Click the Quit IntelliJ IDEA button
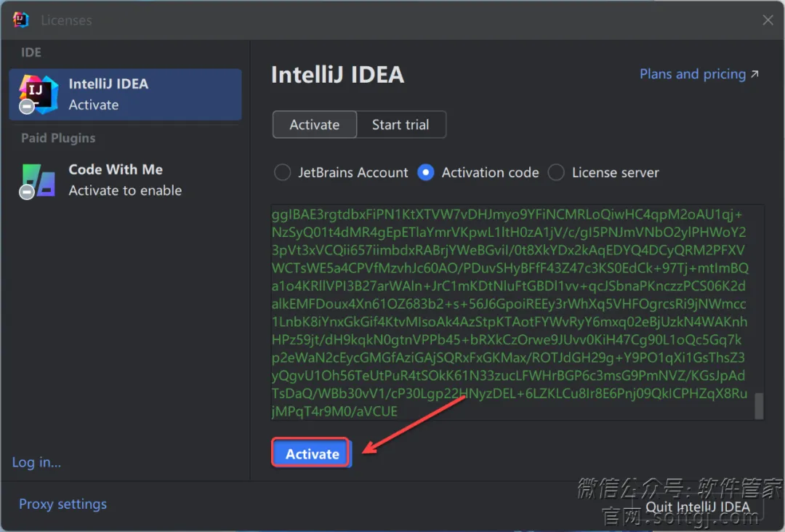The height and width of the screenshot is (532, 785). 697,507
